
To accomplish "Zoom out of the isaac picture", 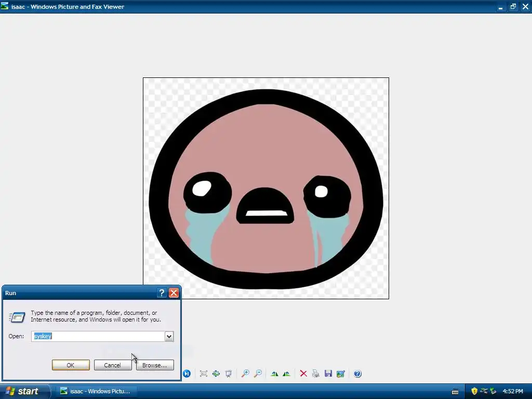I will click(x=258, y=374).
